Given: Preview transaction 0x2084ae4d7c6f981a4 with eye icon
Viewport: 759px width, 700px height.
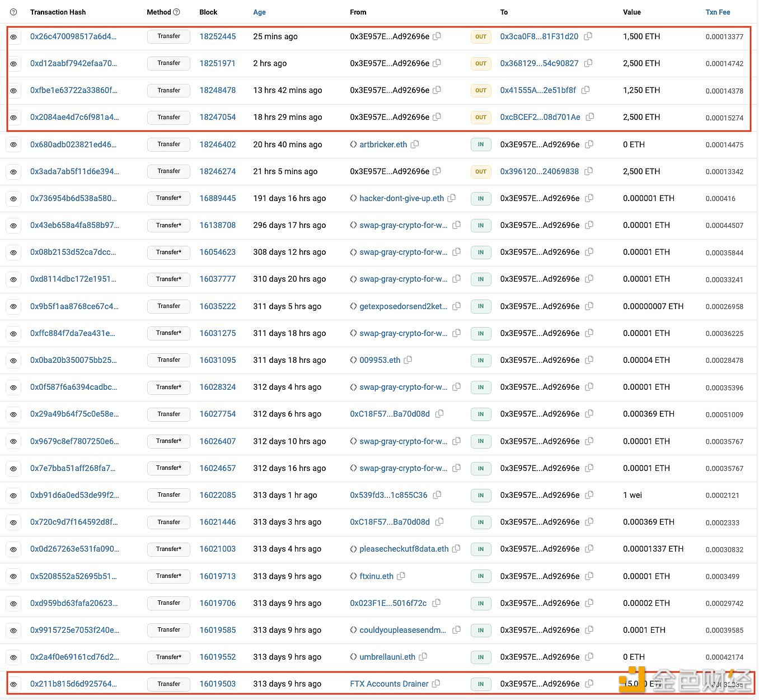Looking at the screenshot, I should click(13, 118).
